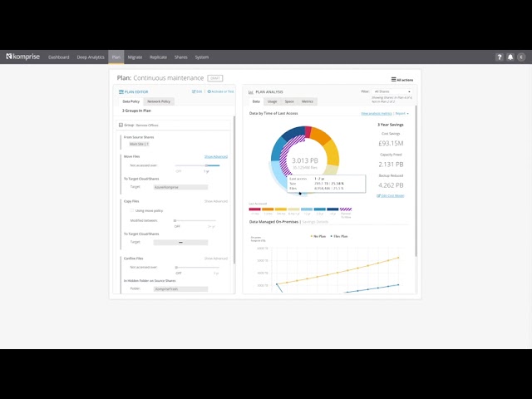Click the Main Site source share tag
The height and width of the screenshot is (399, 532).
click(x=139, y=144)
